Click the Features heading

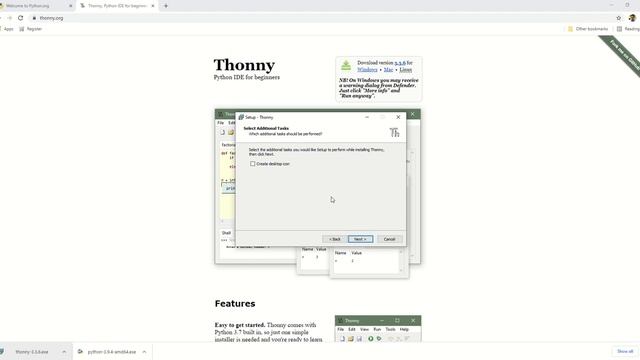(235, 304)
